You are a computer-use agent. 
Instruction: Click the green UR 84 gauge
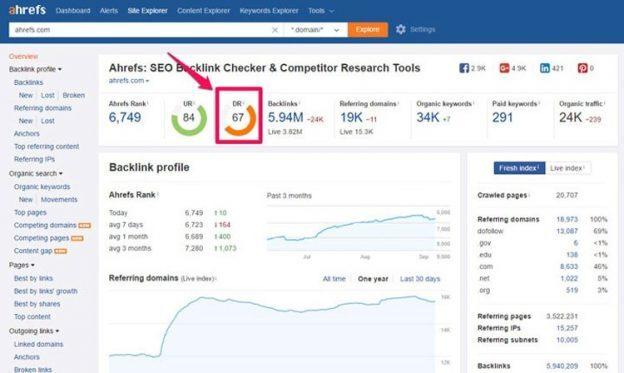point(189,119)
